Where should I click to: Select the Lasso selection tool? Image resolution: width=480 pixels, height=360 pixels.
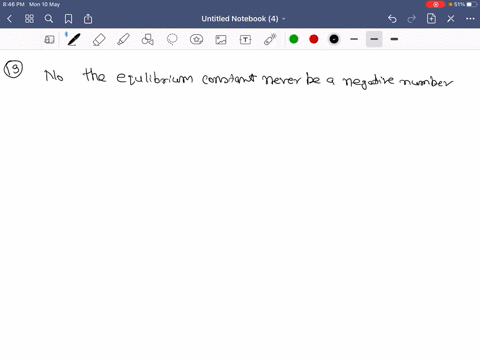[x=172, y=39]
